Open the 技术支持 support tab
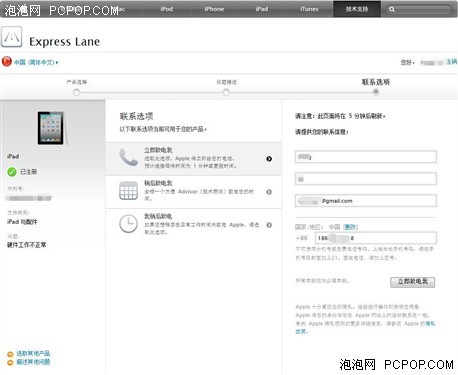The image size is (458, 375). 357,9
